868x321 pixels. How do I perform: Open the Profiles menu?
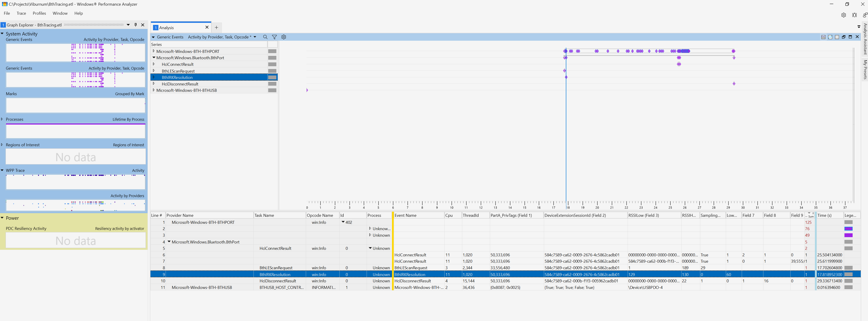click(x=39, y=13)
